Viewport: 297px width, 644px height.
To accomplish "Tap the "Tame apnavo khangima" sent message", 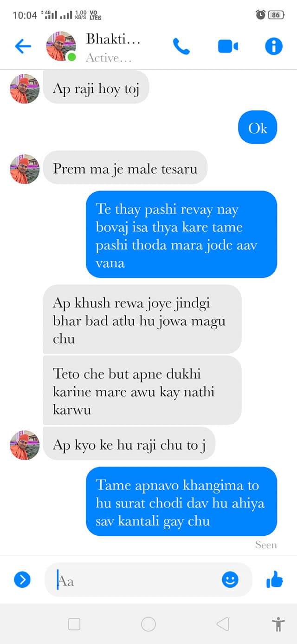I will (x=181, y=501).
